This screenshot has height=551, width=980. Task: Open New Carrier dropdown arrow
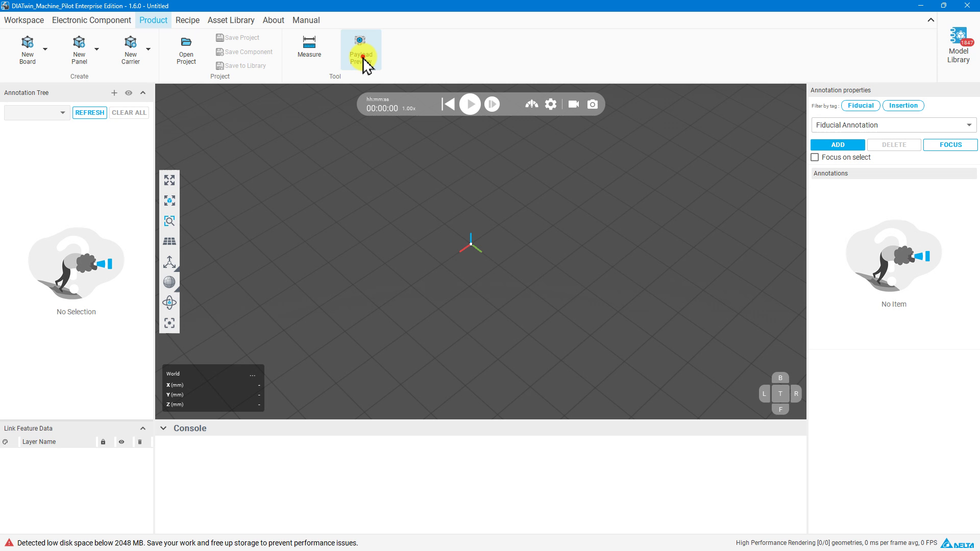pyautogui.click(x=148, y=49)
